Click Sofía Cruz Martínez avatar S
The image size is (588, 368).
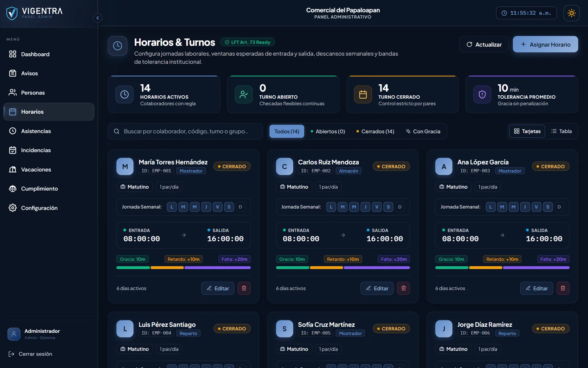coord(284,329)
